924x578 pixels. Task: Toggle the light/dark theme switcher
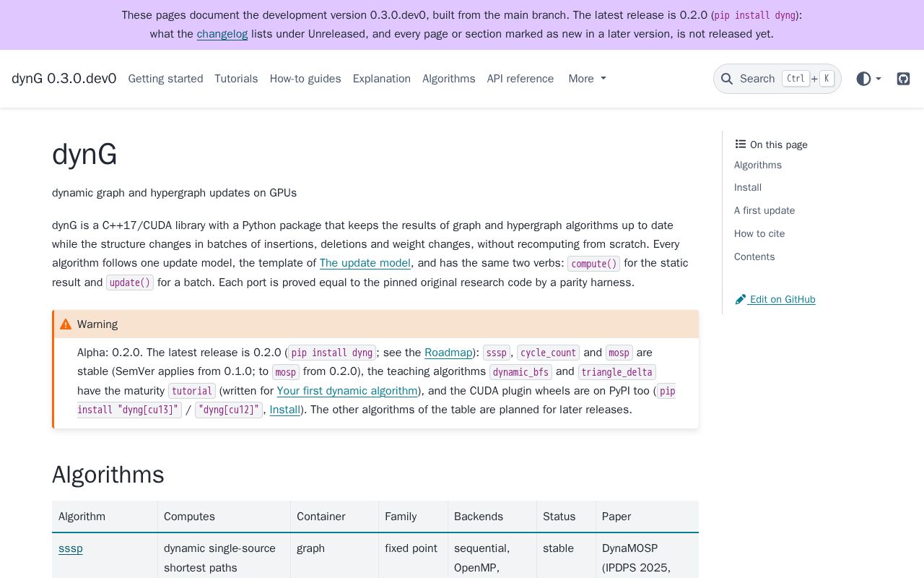[868, 79]
